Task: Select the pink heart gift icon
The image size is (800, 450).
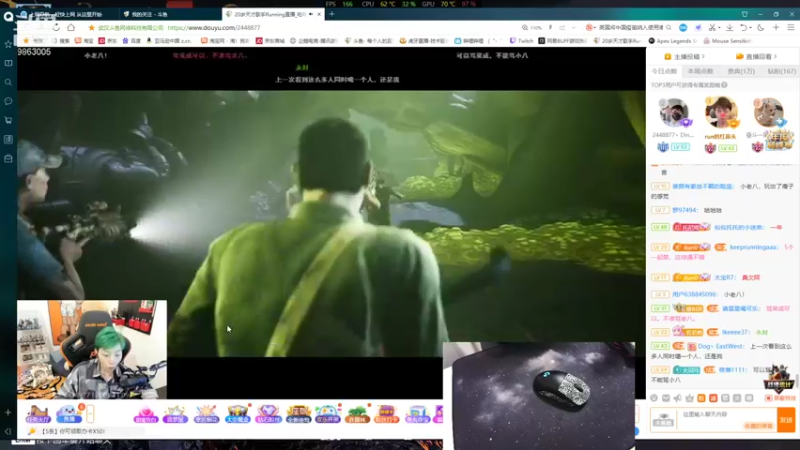Action: 145,414
